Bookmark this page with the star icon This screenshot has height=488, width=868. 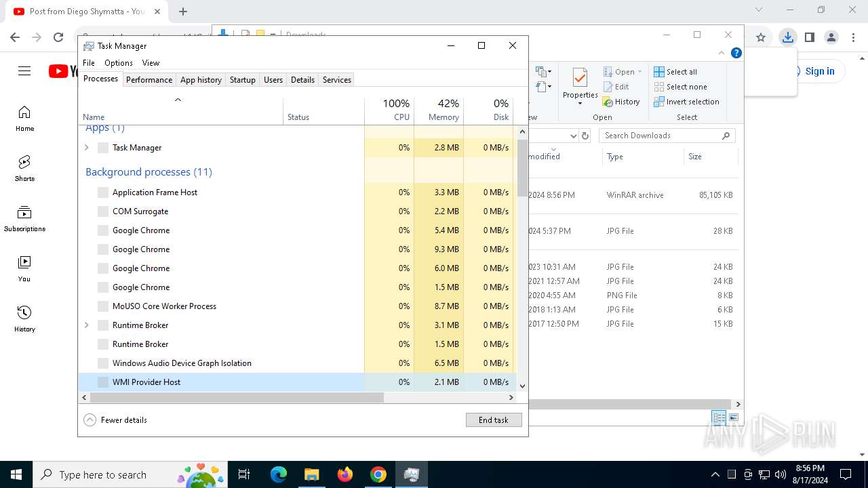(x=761, y=38)
